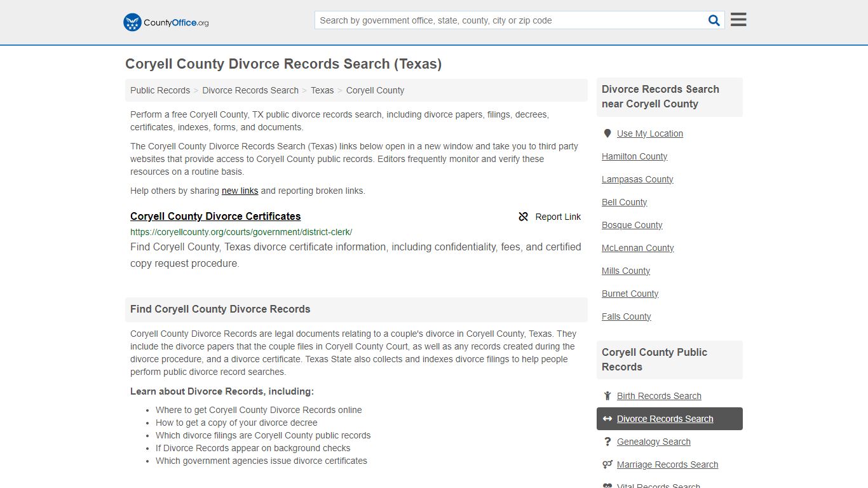
Task: Open Marriage Records Search link
Action: click(667, 464)
